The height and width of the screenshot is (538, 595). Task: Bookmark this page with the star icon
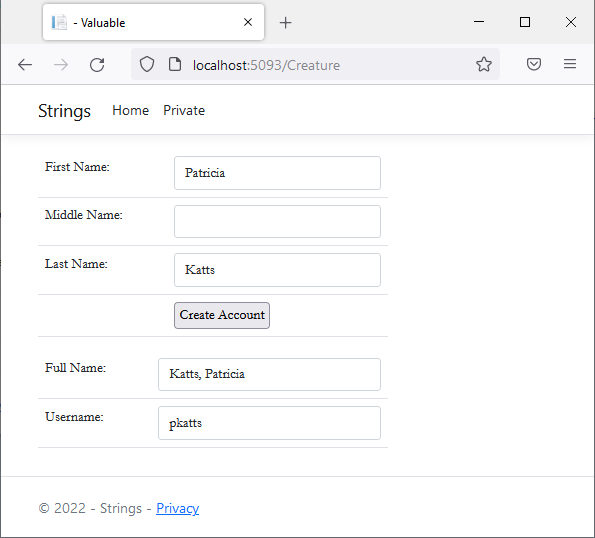(484, 64)
